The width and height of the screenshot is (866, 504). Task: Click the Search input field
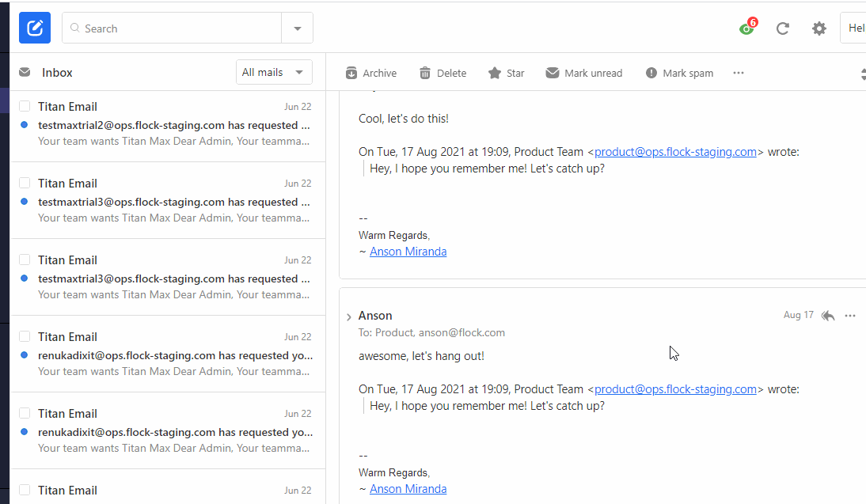(172, 28)
